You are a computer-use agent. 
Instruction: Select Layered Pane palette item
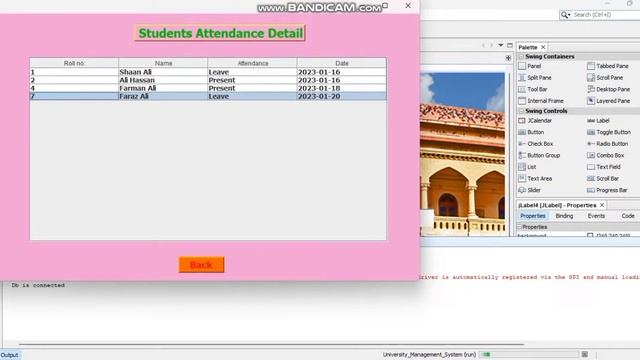pyautogui.click(x=609, y=101)
